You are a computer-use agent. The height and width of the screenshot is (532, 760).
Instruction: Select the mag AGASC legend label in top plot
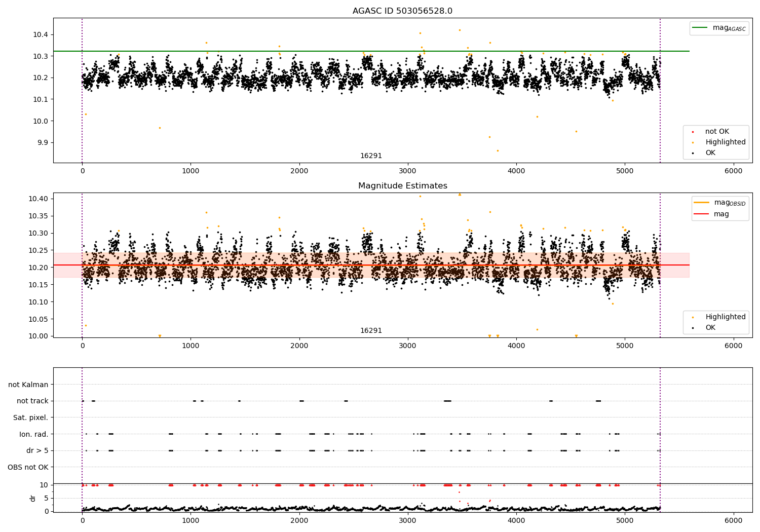point(729,28)
